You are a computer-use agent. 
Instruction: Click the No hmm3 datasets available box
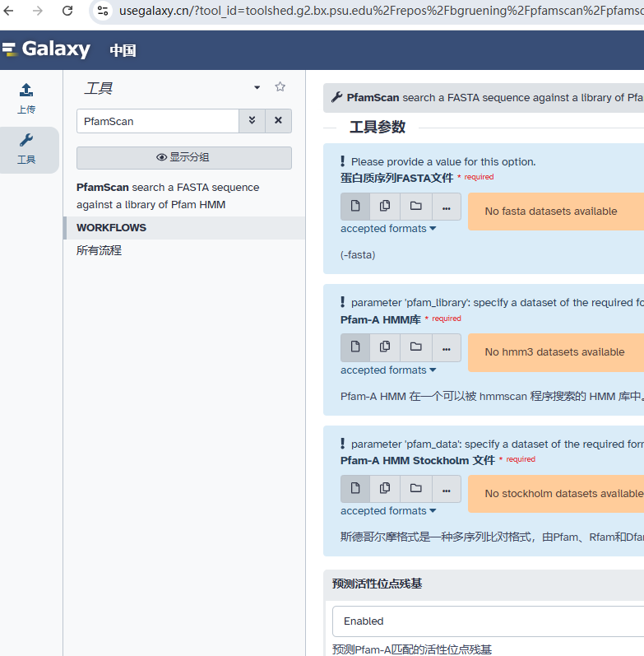[x=556, y=352]
